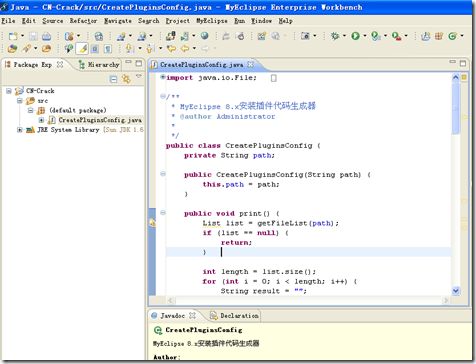Collapse the (default package) node
Image resolution: width=476 pixels, height=364 pixels.
click(30, 110)
